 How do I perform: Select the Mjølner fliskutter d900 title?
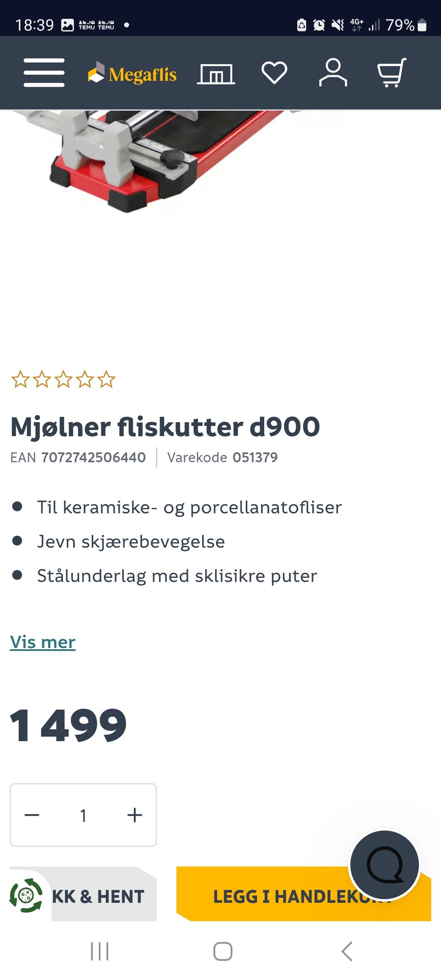(x=165, y=426)
